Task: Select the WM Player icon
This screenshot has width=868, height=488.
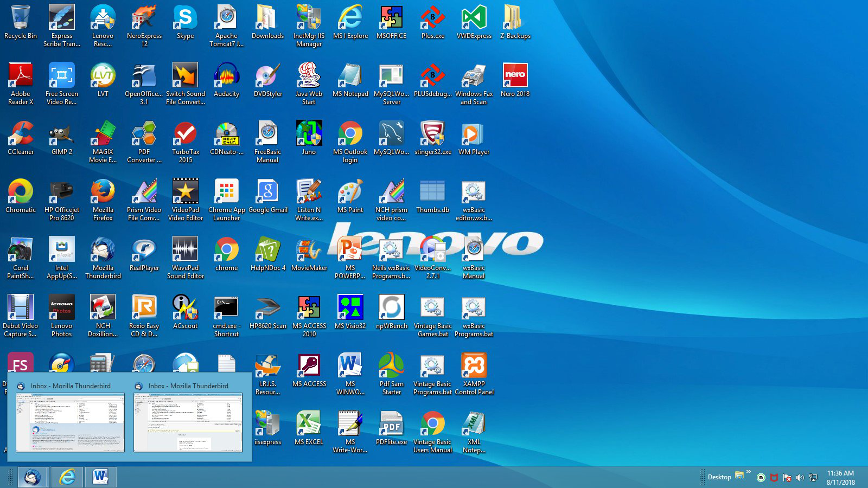Action: pos(474,139)
